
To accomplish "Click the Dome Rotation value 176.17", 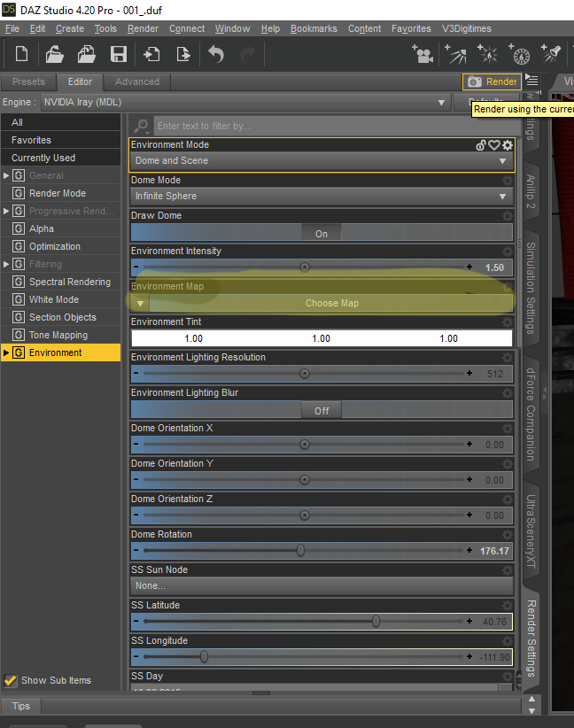I will coord(494,551).
